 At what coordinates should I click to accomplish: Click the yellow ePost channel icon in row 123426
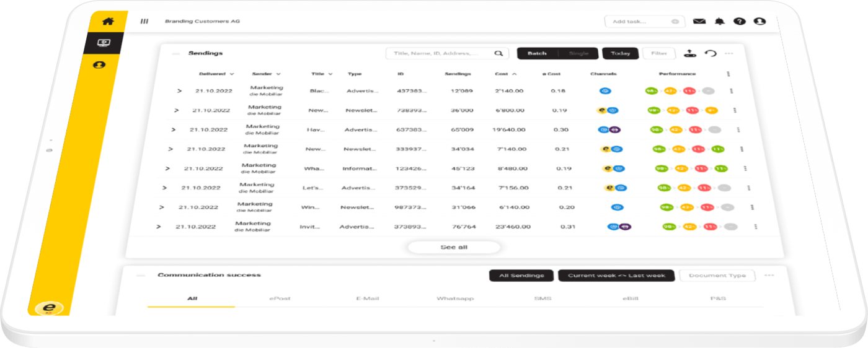tap(609, 168)
